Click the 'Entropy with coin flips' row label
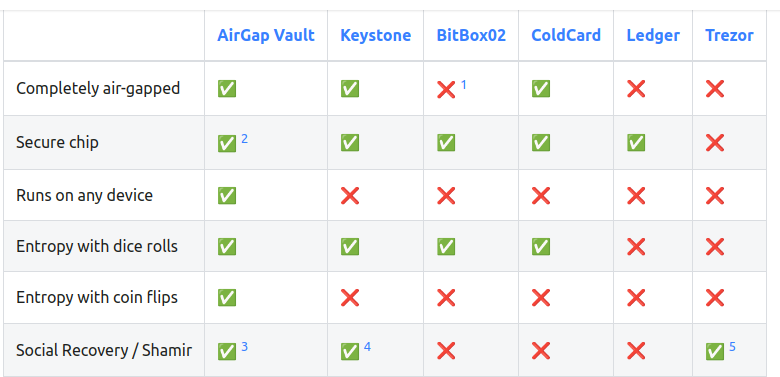Screen dimensions: 780x377 pyautogui.click(x=97, y=297)
